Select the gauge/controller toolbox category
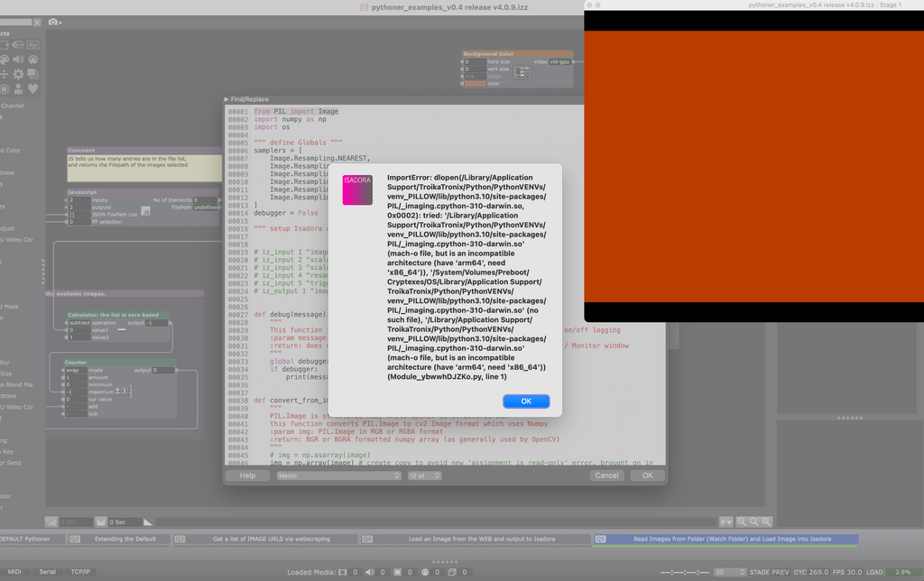The height and width of the screenshot is (581, 924). (x=33, y=60)
